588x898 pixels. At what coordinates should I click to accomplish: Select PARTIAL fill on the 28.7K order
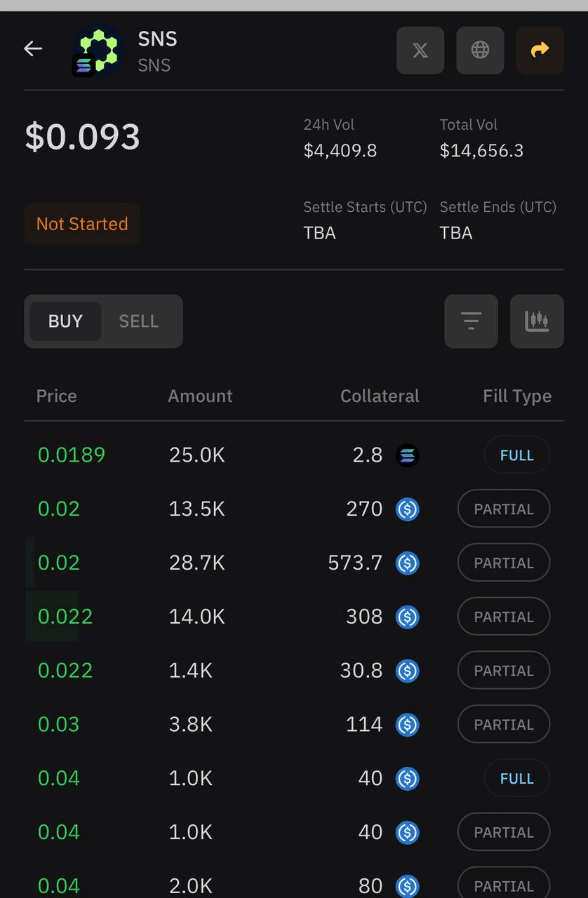tap(503, 563)
